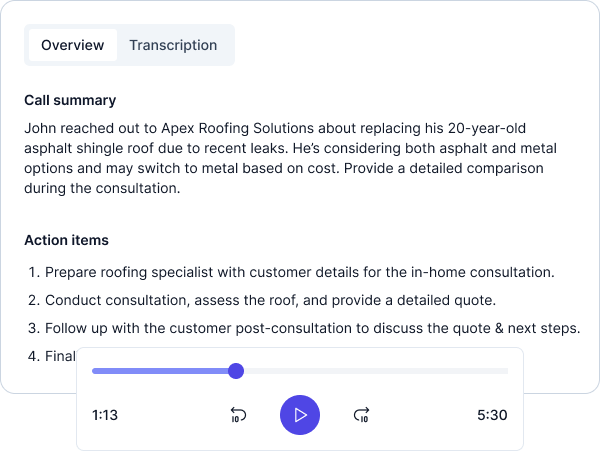Click the name 'John' in the call summary
The height and width of the screenshot is (451, 600).
41,129
